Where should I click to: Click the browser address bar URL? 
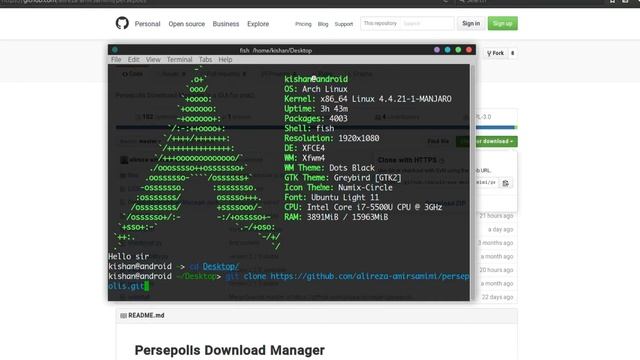(x=73, y=2)
